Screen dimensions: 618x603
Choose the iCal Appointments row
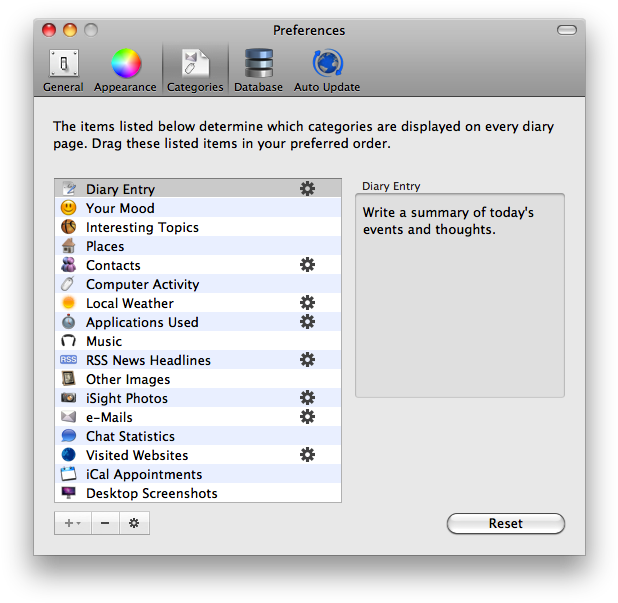(x=144, y=474)
